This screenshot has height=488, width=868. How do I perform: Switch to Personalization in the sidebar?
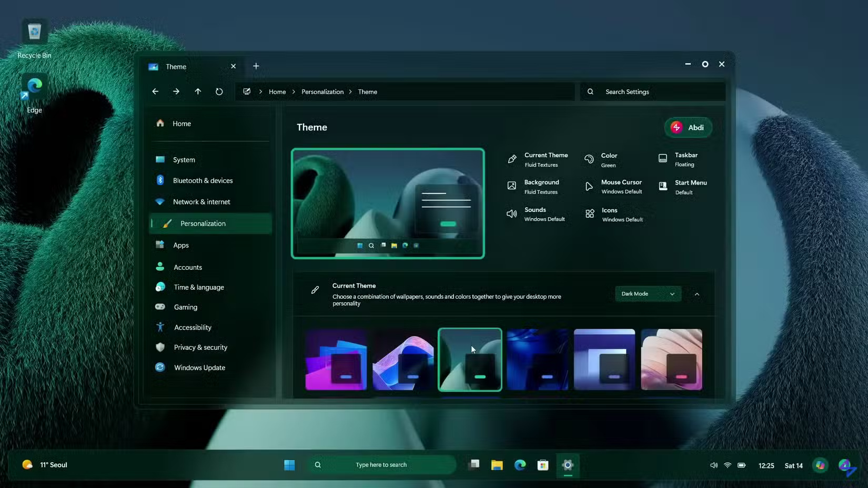point(203,223)
